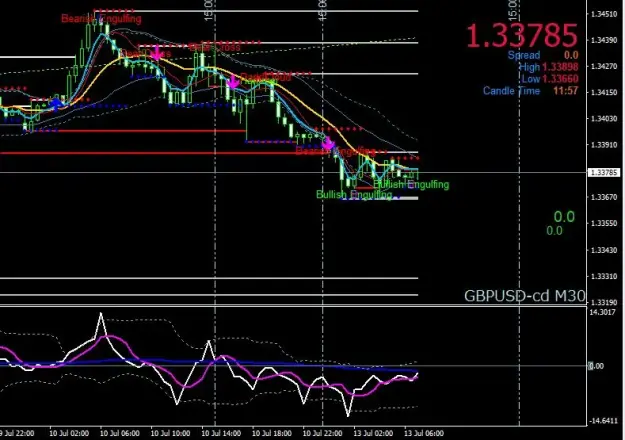The image size is (625, 440).
Task: Click the 11:57 candle countdown value
Action: [565, 91]
